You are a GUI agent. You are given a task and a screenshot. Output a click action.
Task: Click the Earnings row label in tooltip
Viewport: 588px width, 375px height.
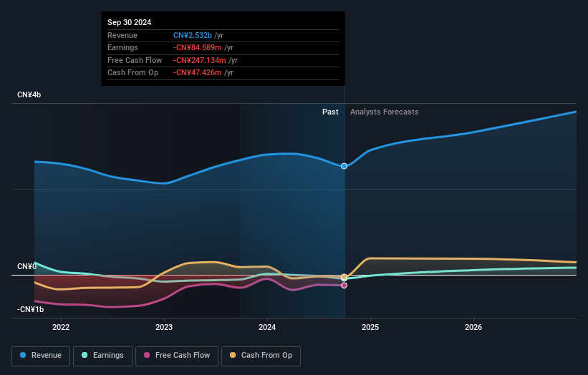coord(122,47)
